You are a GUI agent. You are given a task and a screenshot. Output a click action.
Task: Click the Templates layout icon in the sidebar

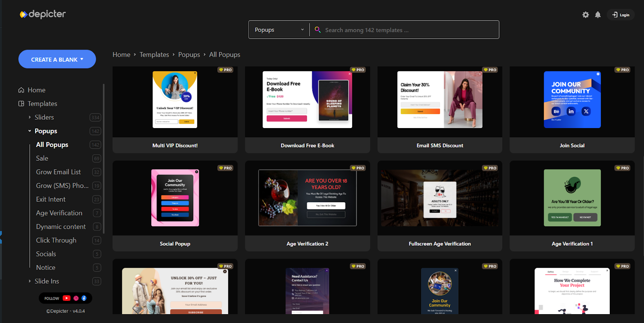point(21,104)
